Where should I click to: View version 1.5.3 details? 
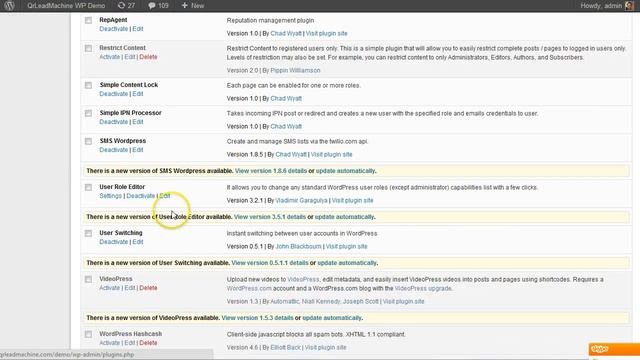tap(258, 318)
